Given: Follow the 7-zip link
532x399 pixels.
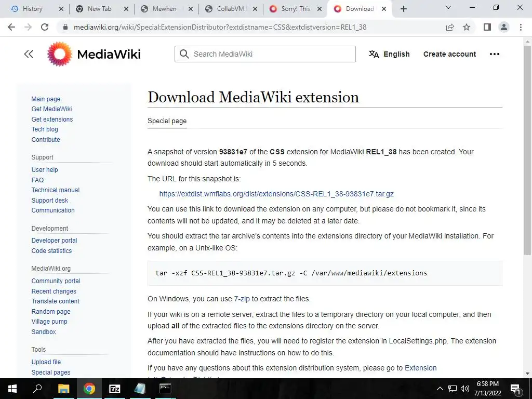Looking at the screenshot, I should tap(242, 299).
